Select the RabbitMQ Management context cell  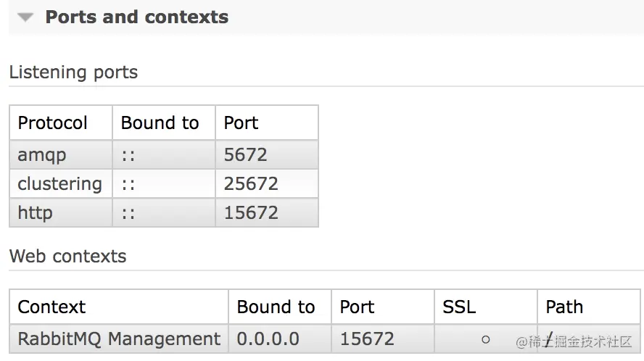(119, 339)
